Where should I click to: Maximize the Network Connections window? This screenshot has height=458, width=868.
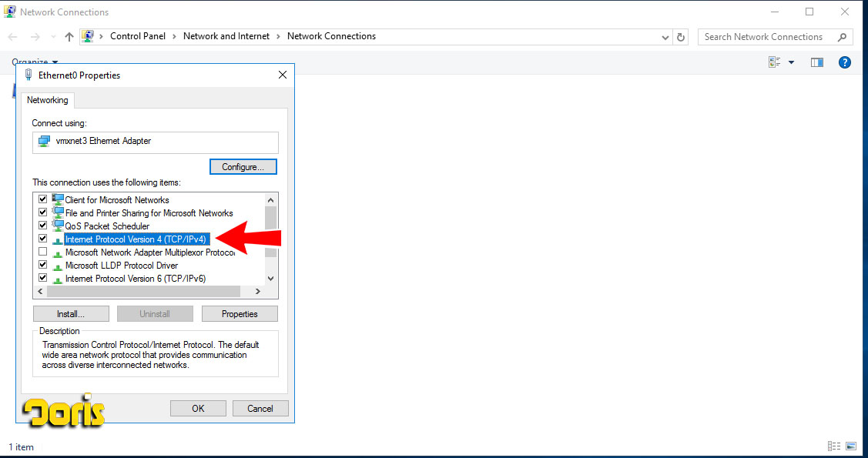point(809,12)
